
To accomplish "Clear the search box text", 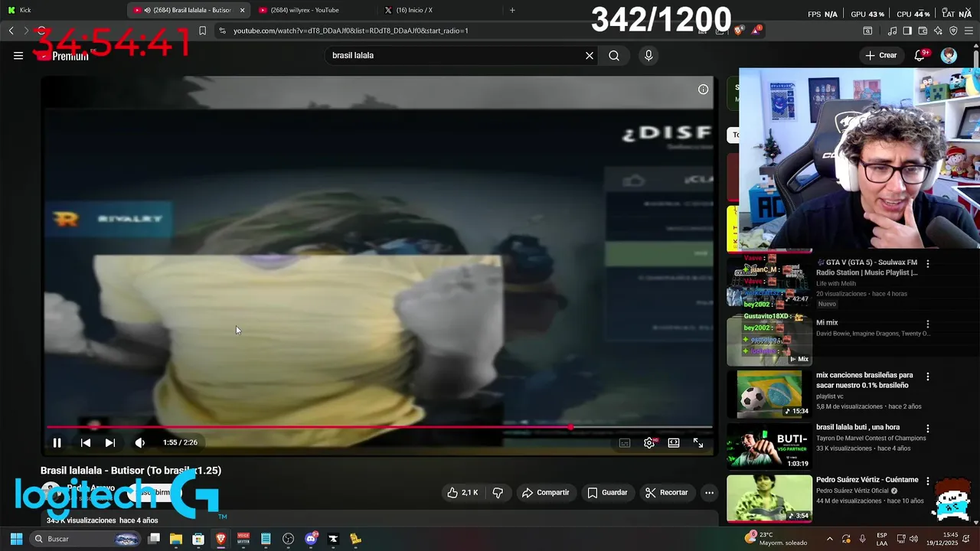I will [590, 55].
